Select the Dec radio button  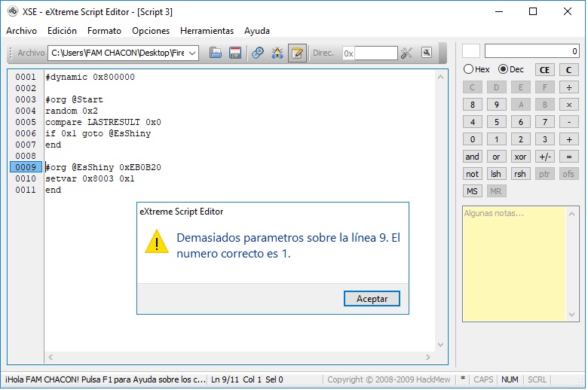[x=504, y=69]
